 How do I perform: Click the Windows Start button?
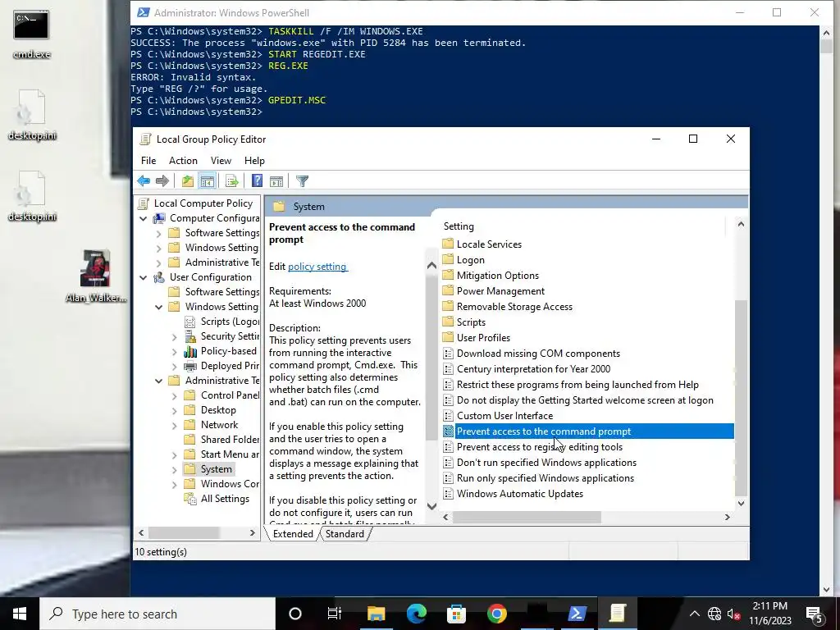(20, 614)
